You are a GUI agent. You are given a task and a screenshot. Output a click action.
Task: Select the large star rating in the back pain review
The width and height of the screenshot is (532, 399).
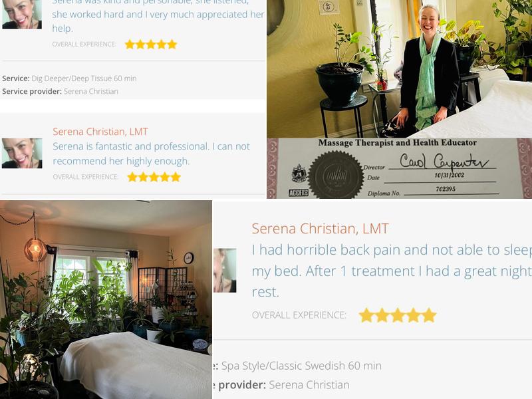[x=398, y=315]
